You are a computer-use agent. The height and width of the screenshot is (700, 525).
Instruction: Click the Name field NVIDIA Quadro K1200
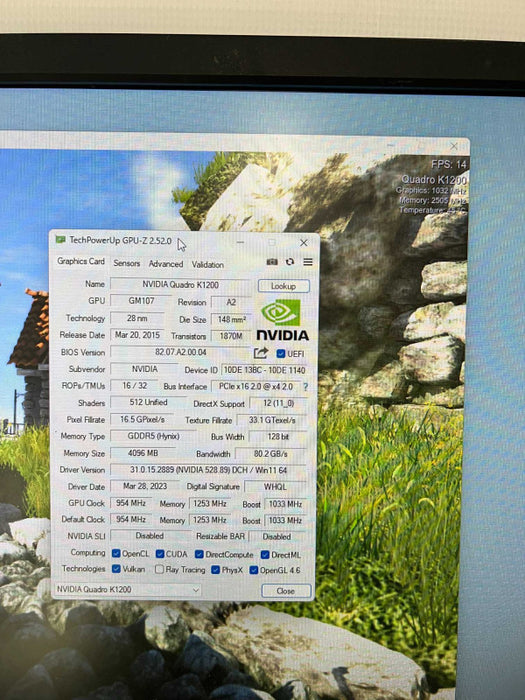pos(181,285)
